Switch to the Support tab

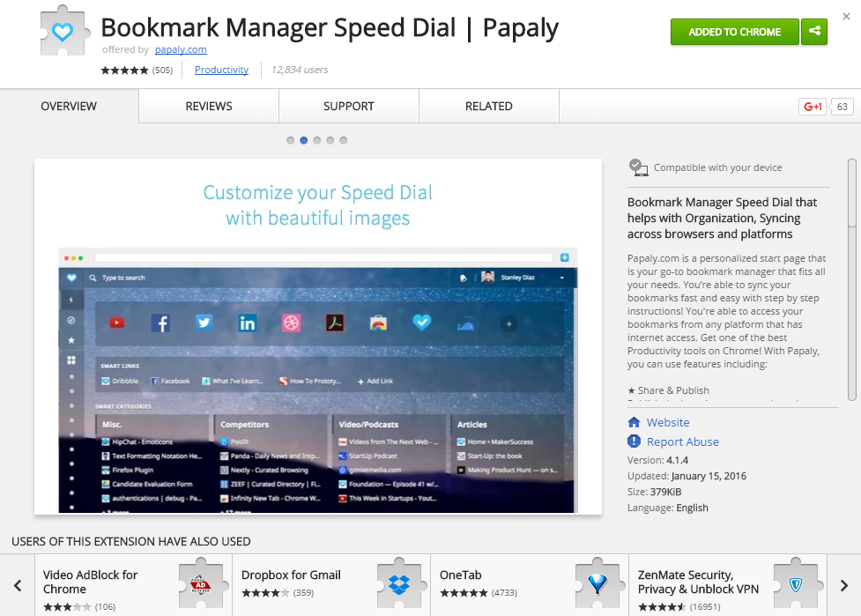349,106
